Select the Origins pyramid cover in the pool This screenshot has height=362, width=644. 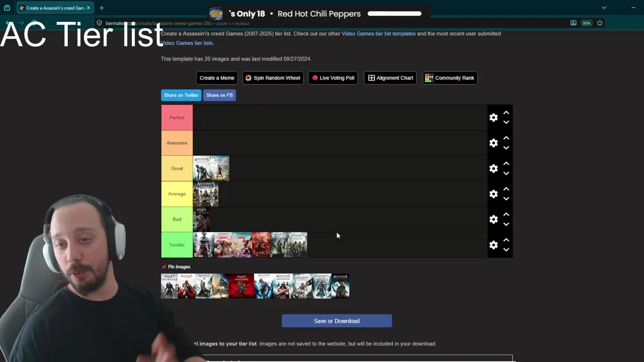pos(220,286)
